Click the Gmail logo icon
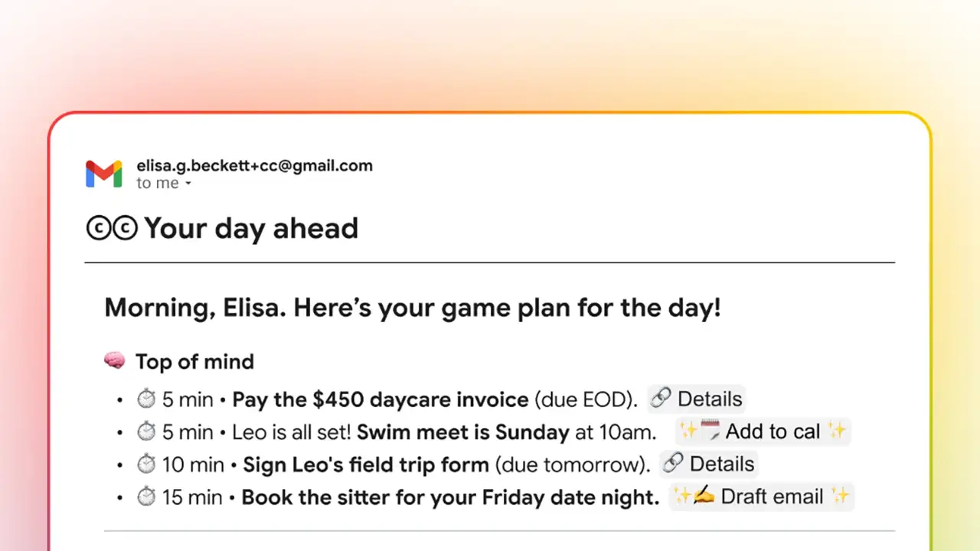This screenshot has height=551, width=980. click(104, 174)
